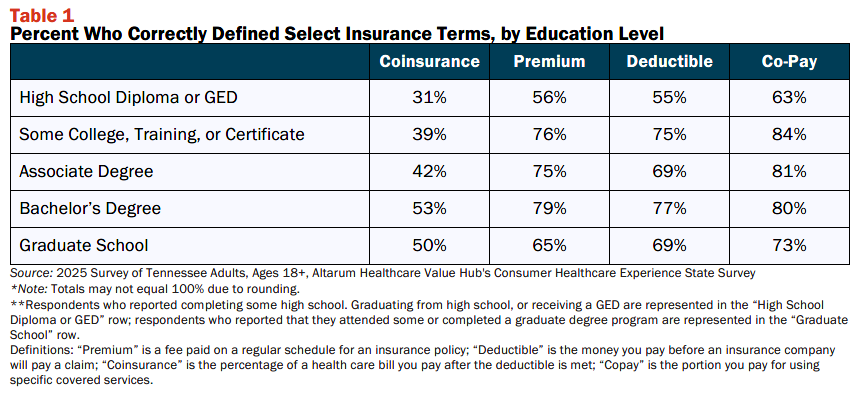Select the Some College, Training, or Certificate label
This screenshot has height=396, width=860.
[162, 134]
